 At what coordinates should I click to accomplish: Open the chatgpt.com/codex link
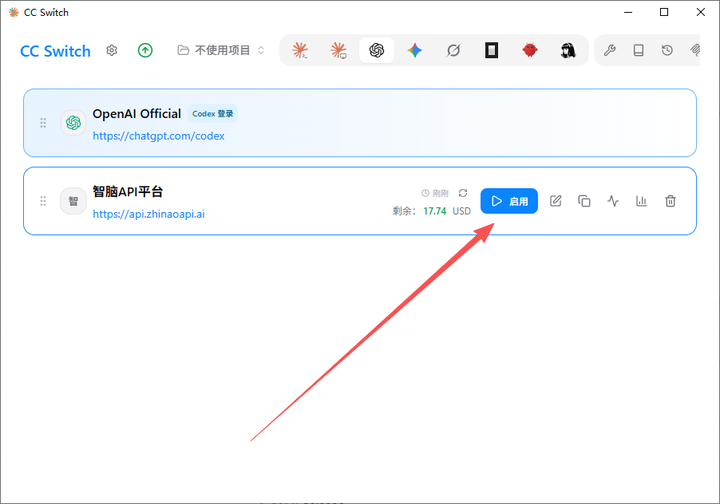(x=158, y=136)
